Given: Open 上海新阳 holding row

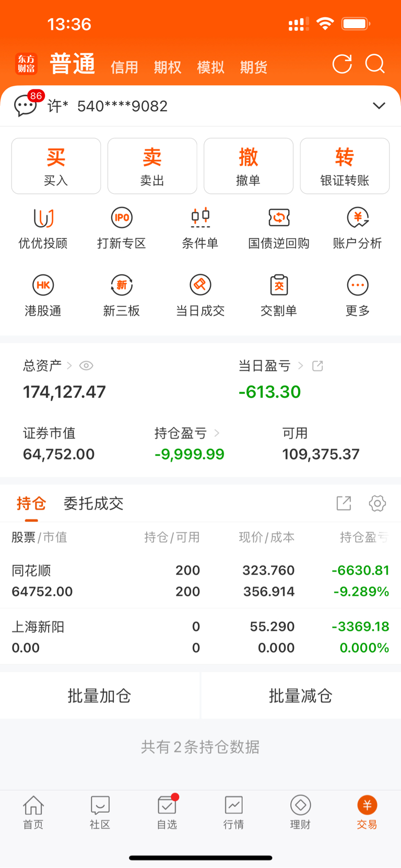Looking at the screenshot, I should [x=200, y=637].
